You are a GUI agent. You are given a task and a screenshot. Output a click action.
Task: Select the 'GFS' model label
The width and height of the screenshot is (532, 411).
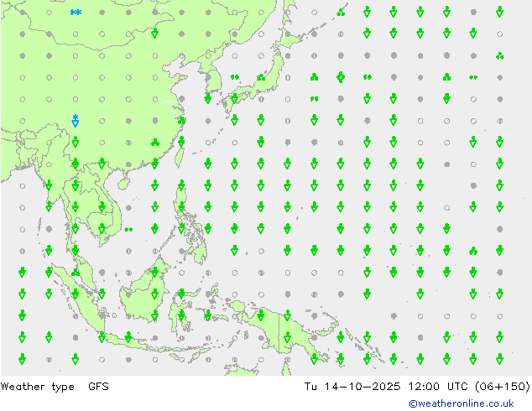point(98,386)
